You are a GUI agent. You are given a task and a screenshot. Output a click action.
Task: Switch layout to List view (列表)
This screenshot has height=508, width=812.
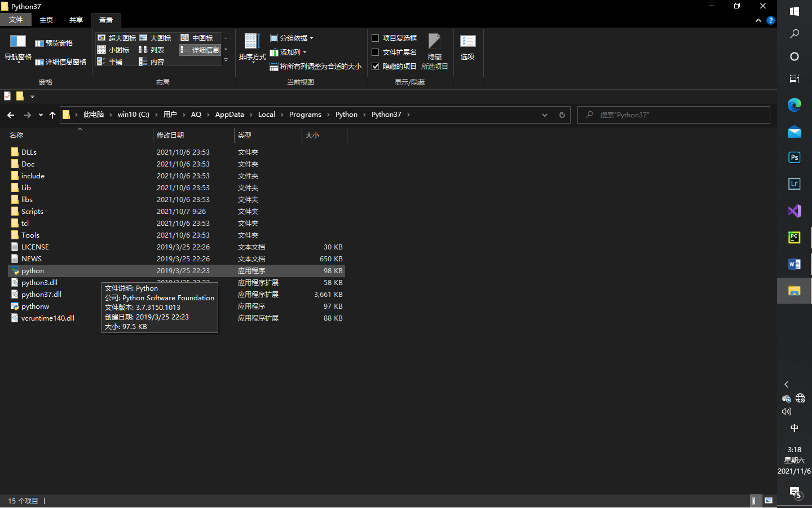(x=151, y=50)
